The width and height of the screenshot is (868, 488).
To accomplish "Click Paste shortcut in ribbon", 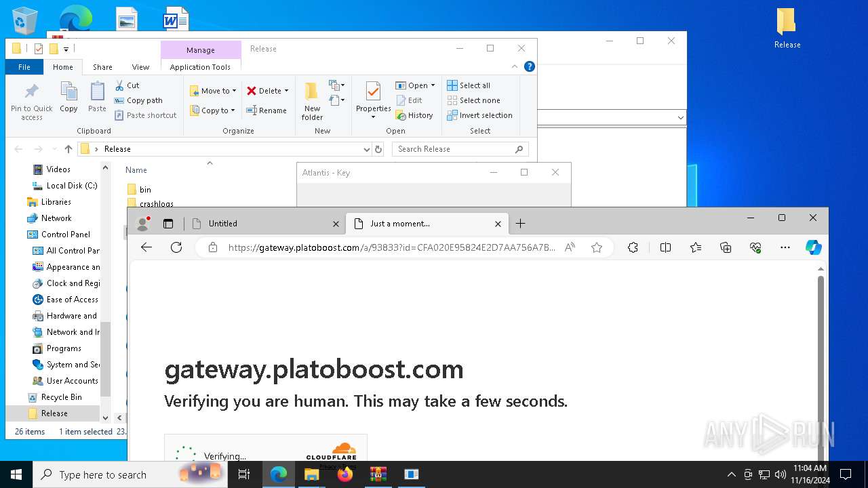I will (145, 115).
